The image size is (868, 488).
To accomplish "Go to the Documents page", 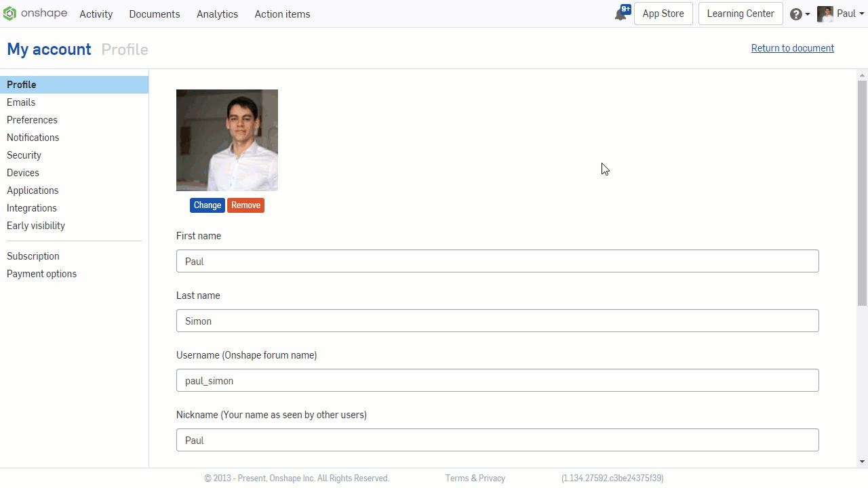I will tap(155, 14).
